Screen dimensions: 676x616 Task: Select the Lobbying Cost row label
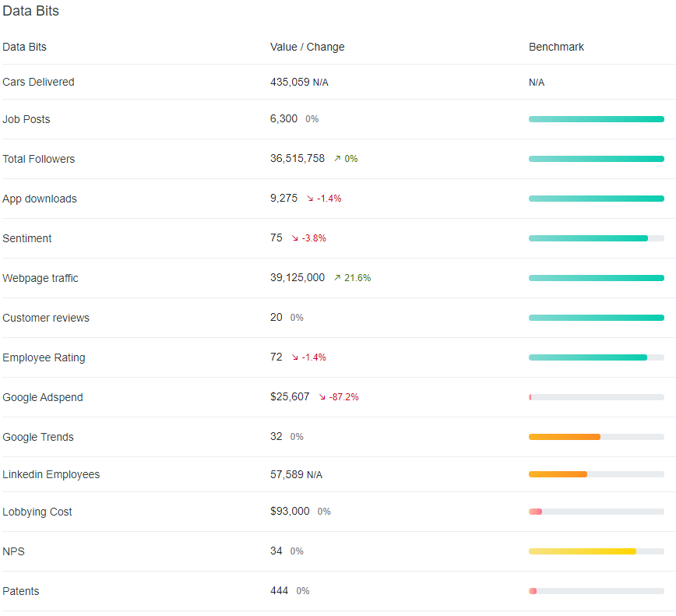(x=37, y=512)
